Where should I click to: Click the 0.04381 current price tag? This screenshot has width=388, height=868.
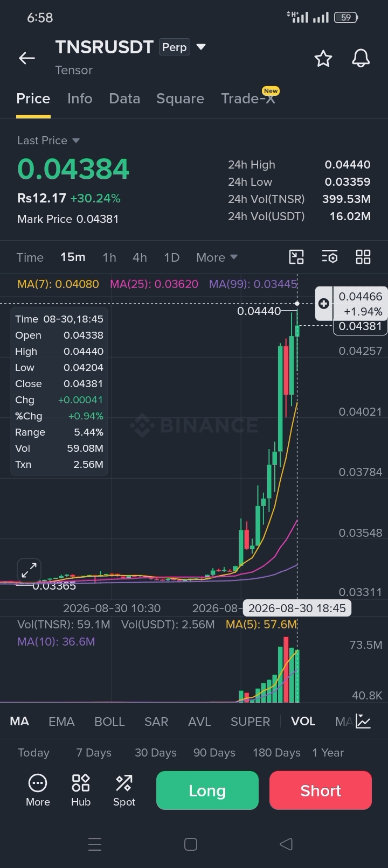click(x=360, y=326)
